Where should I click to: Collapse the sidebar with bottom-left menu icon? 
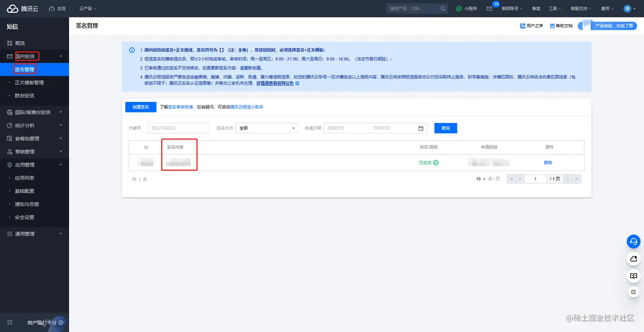10,323
